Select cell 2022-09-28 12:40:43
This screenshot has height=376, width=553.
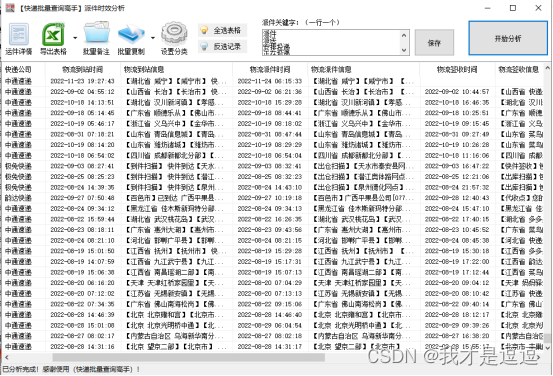click(457, 198)
